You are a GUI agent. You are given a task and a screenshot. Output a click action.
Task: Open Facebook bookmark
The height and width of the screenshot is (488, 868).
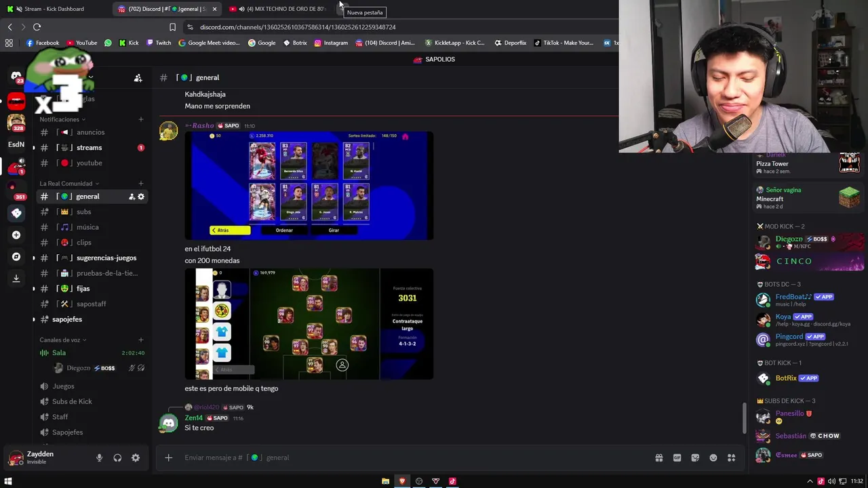[x=43, y=43]
